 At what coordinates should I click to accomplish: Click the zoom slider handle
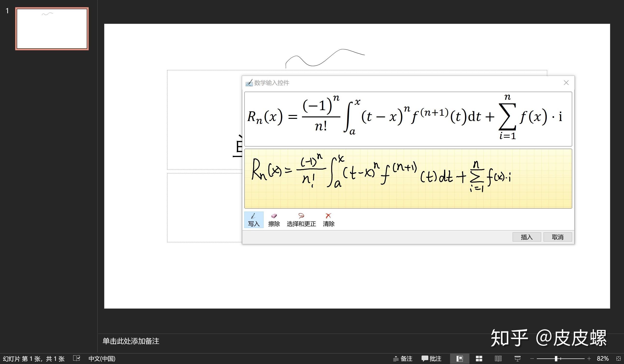[556, 358]
